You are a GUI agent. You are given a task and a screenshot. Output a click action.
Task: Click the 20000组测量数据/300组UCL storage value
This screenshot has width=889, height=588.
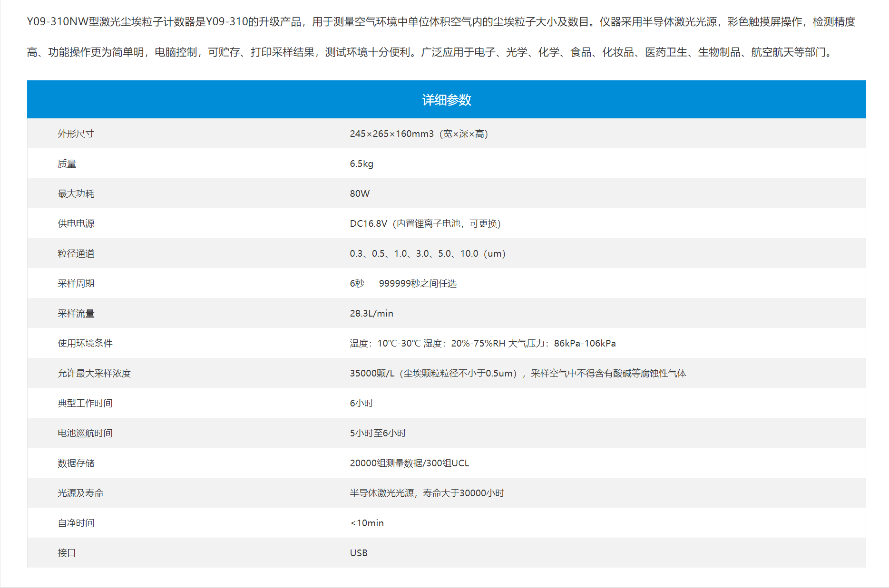click(x=409, y=463)
